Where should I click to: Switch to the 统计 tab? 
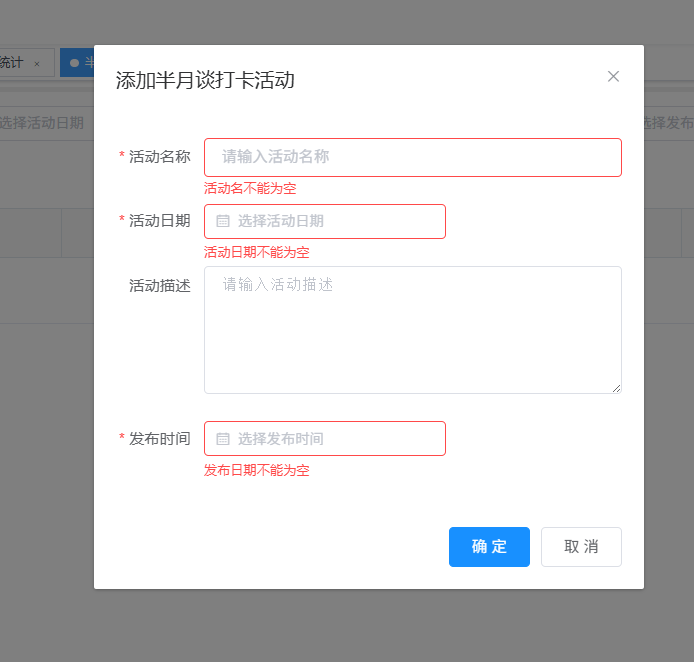(x=12, y=62)
